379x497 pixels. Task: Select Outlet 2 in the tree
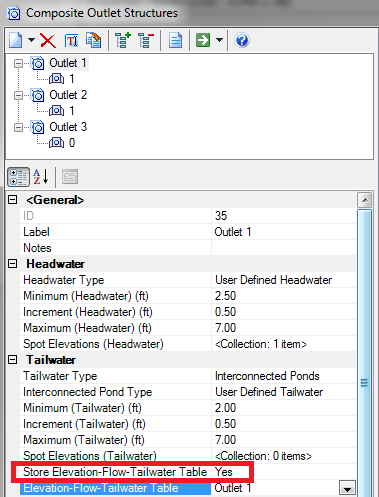point(68,95)
